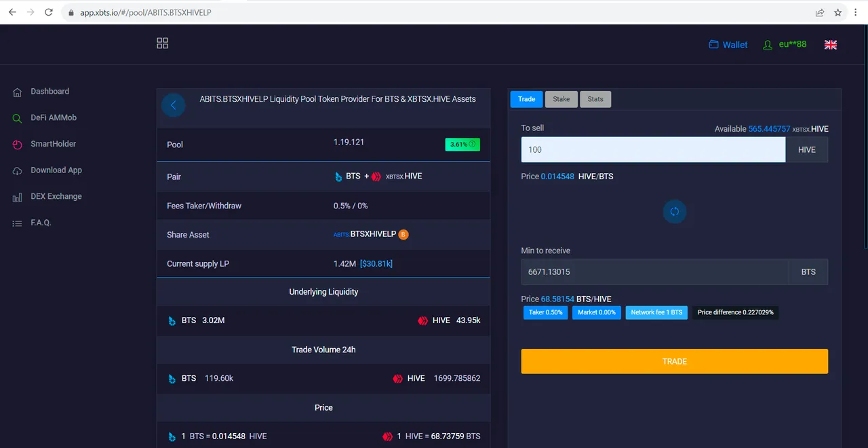
Task: Click the app.xbts.io address bar URL
Action: pyautogui.click(x=145, y=12)
